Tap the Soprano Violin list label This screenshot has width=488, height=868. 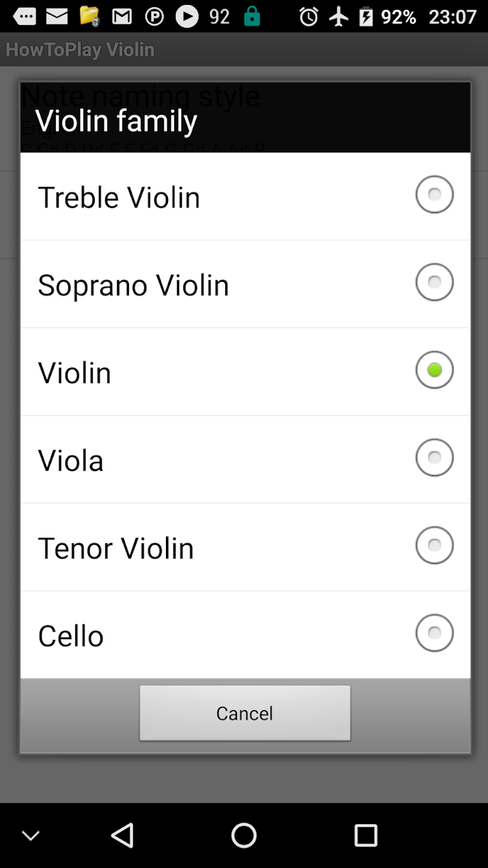pyautogui.click(x=133, y=285)
